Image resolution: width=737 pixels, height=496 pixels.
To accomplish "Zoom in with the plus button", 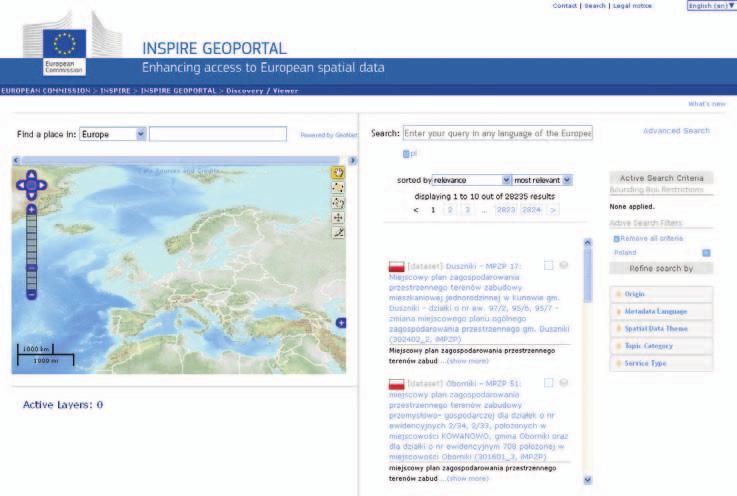I will [x=31, y=209].
